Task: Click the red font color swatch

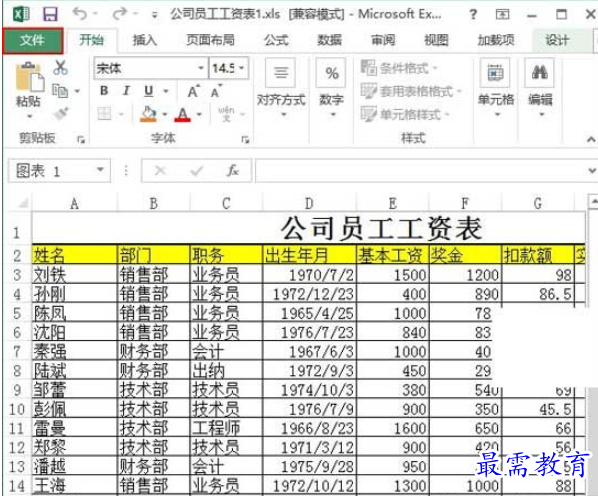Action: tap(183, 114)
